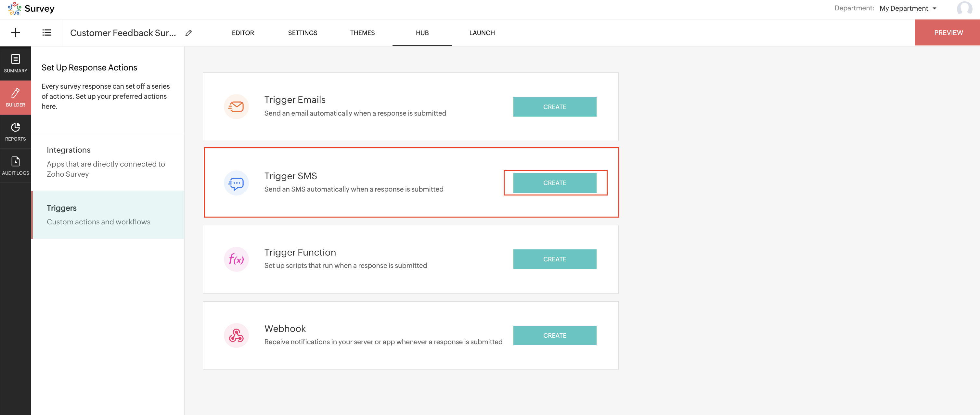Switch to the Editor tab
Viewport: 980px width, 415px height.
pos(243,33)
